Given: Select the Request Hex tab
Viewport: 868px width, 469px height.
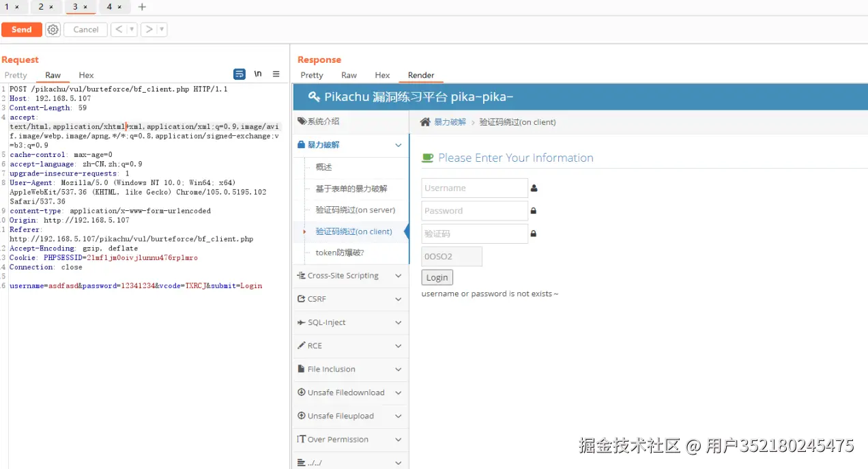Looking at the screenshot, I should [x=86, y=75].
